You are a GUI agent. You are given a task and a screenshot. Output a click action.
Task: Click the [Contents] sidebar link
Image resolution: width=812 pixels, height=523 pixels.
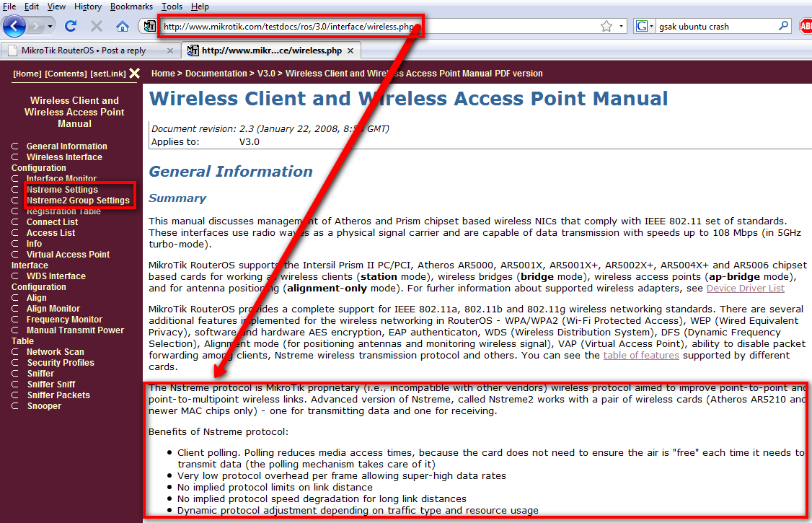pos(66,74)
